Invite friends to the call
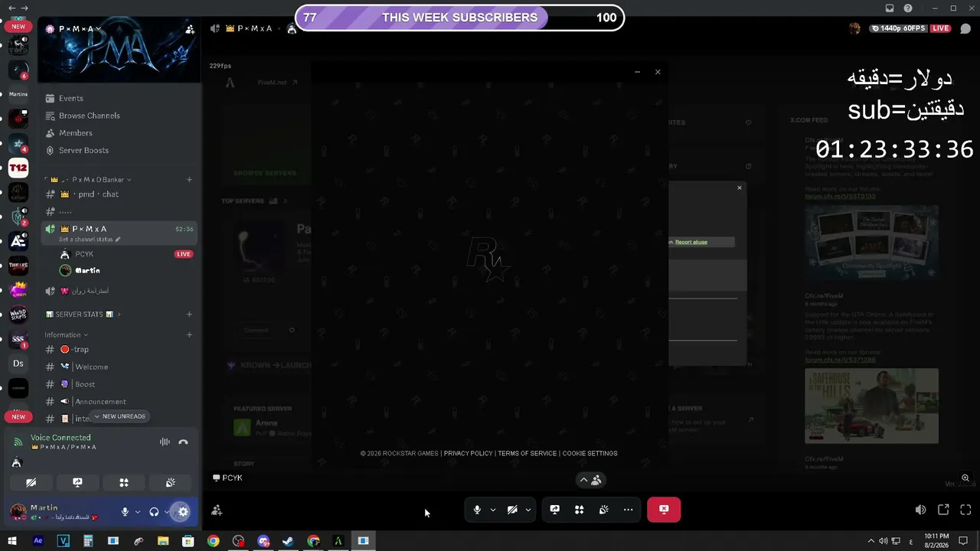The height and width of the screenshot is (551, 980). tap(217, 510)
